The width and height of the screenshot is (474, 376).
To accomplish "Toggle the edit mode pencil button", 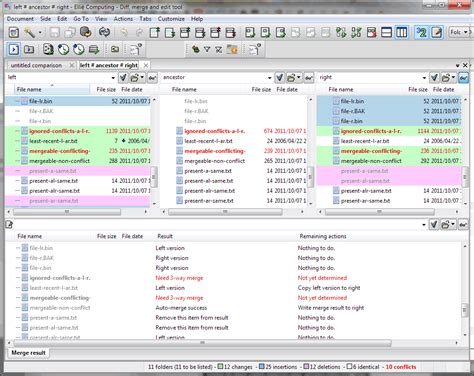I will [437, 32].
